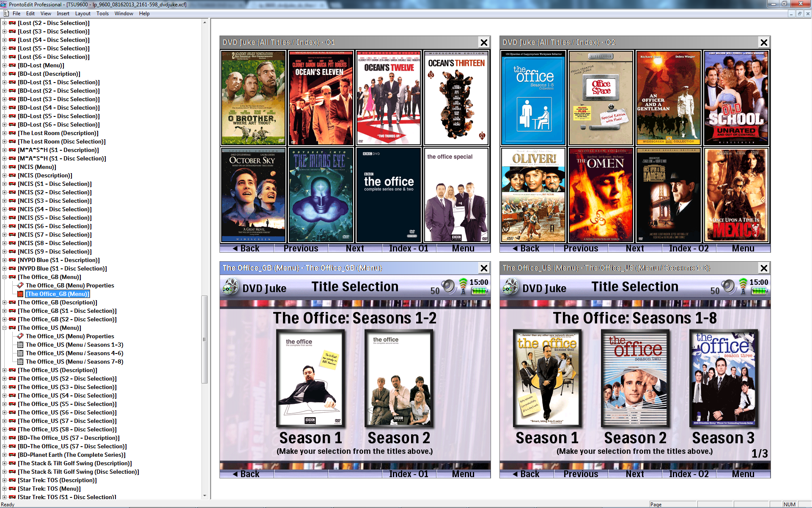Click the tree panel vertical scrollbar thumb
This screenshot has width=812, height=508.
[205, 339]
